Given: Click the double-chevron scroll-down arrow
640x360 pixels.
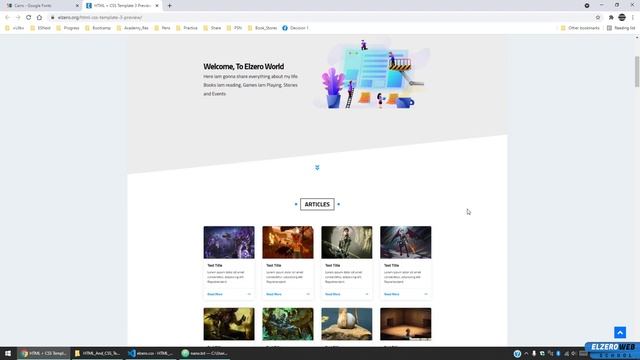Looking at the screenshot, I should [317, 168].
